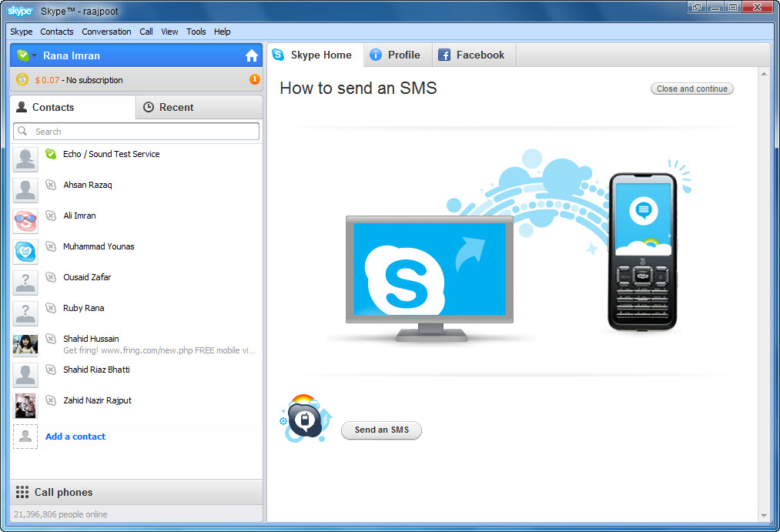
Task: Select the Ruby Rana contact
Action: (136, 313)
